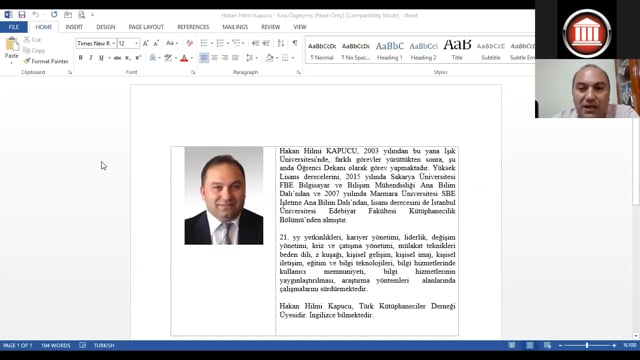
Task: Switch to Web Layout view in the status bar
Action: (x=547, y=345)
